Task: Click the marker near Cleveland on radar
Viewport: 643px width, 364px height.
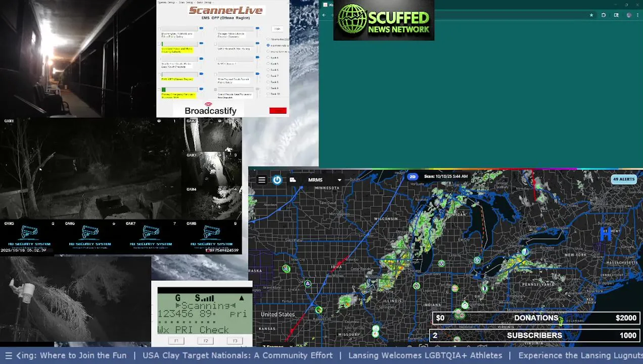Action: click(484, 288)
